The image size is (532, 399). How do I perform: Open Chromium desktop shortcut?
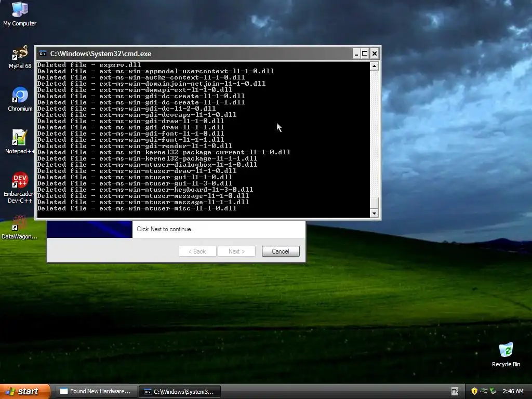pos(20,99)
